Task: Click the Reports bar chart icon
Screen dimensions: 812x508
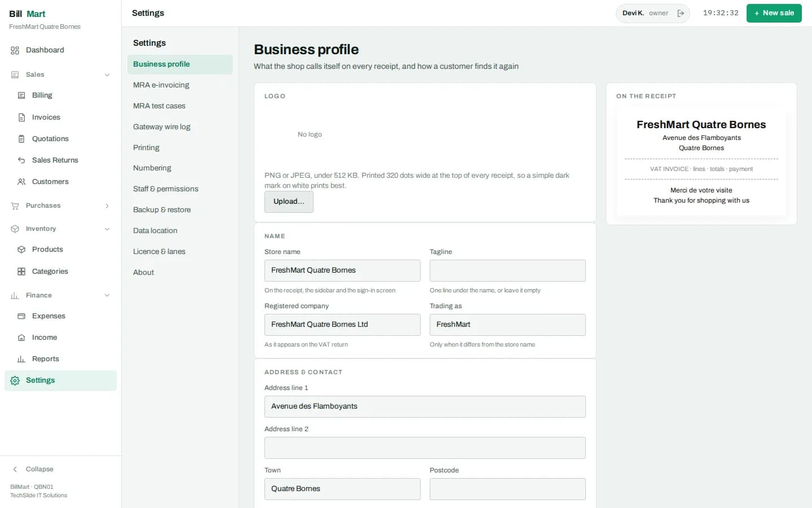Action: tap(21, 359)
